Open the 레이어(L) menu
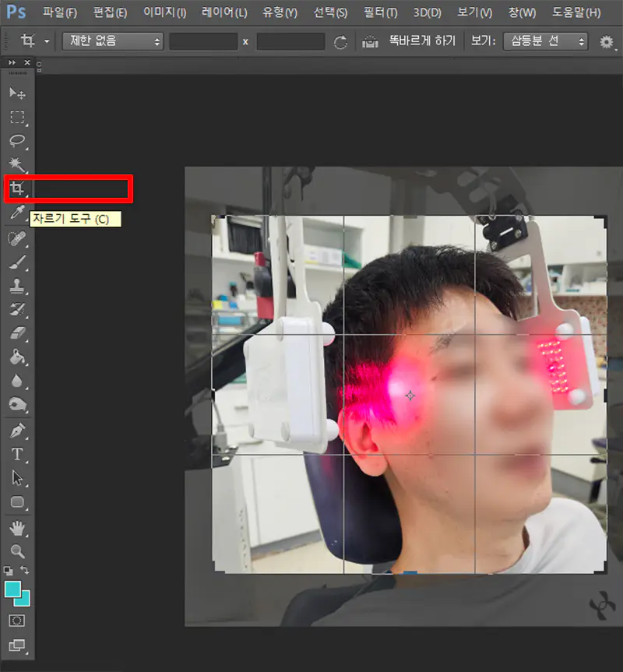 coord(224,12)
